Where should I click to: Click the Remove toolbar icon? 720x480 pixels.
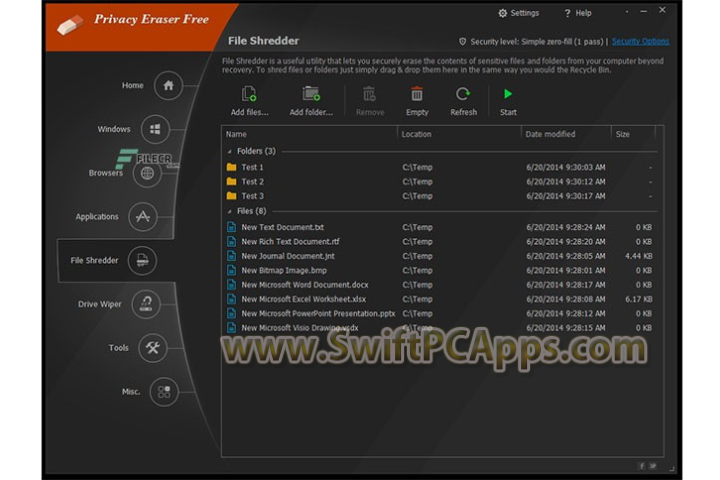[x=370, y=94]
